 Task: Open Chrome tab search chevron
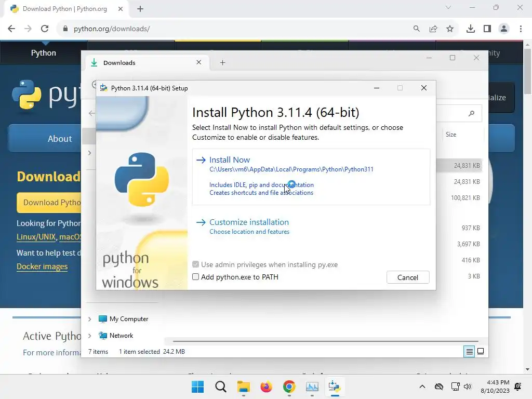coord(448,7)
